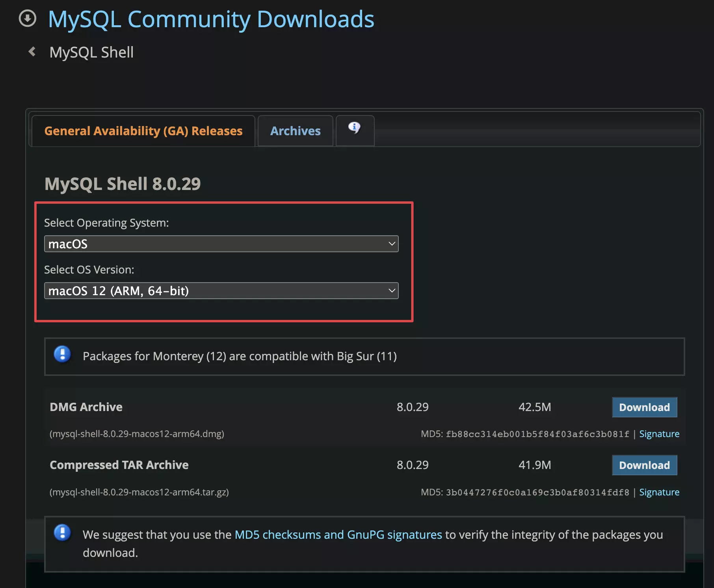Viewport: 714px width, 588px height.
Task: Click the mysql-shell-8.0.29-macos12-arm64.tar.gz filename
Action: [x=139, y=492]
